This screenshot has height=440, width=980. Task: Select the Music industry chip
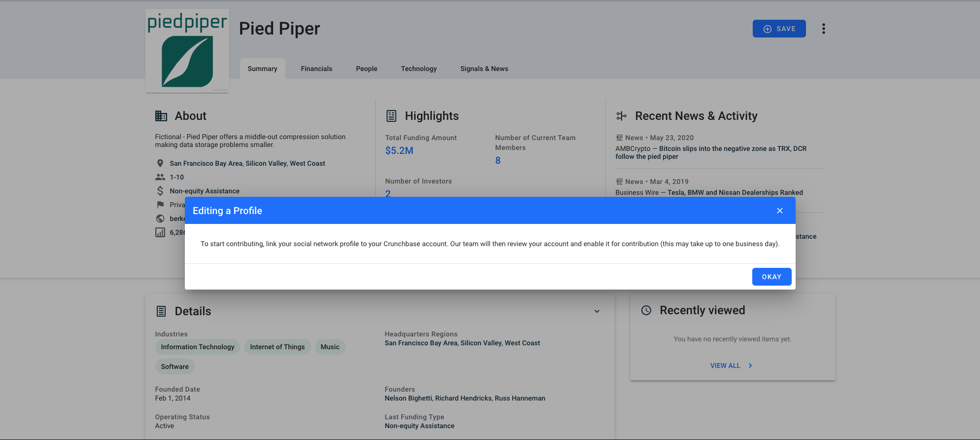pyautogui.click(x=330, y=347)
